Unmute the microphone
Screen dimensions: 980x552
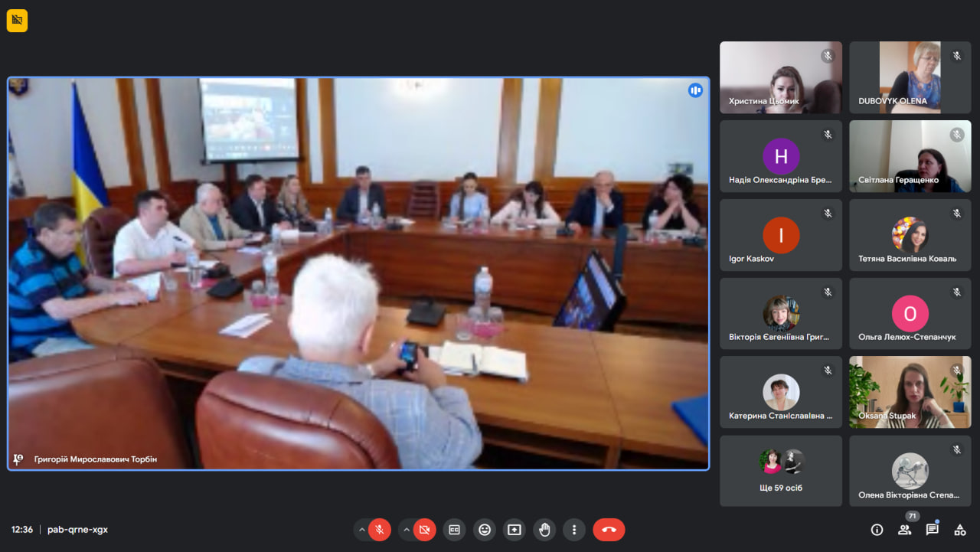(x=379, y=530)
